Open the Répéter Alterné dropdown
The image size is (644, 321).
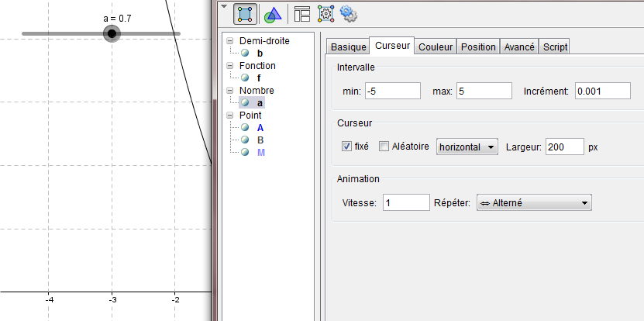(x=534, y=202)
